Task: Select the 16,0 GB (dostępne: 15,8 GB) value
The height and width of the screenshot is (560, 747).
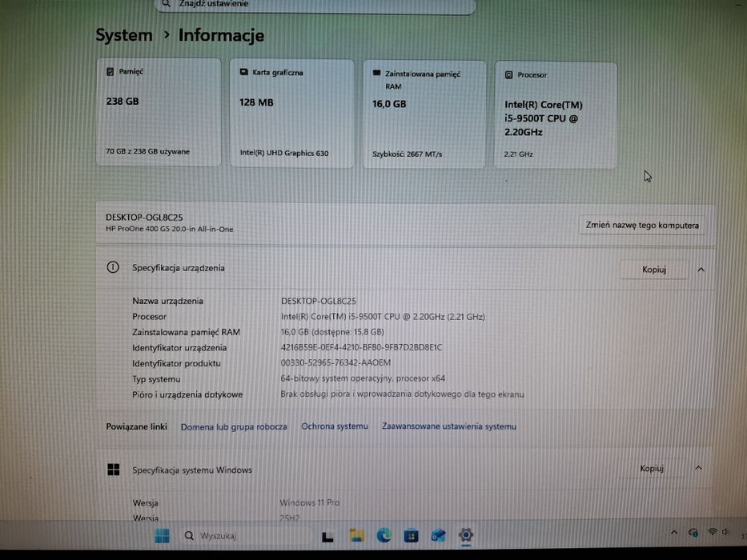Action: click(332, 332)
